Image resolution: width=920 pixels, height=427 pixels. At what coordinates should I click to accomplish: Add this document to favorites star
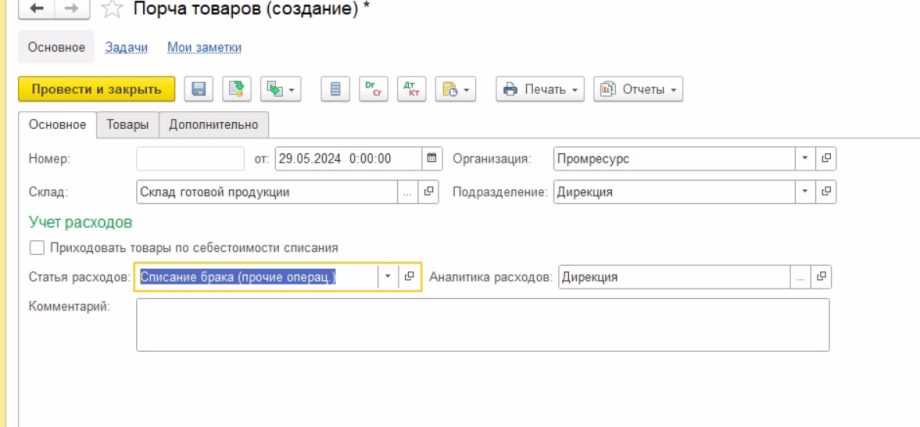113,9
